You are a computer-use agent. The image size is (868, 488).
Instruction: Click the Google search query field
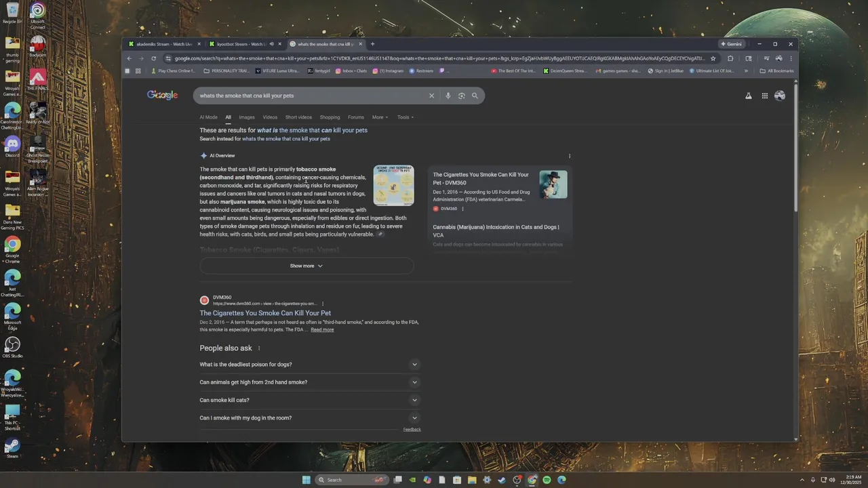pyautogui.click(x=312, y=96)
